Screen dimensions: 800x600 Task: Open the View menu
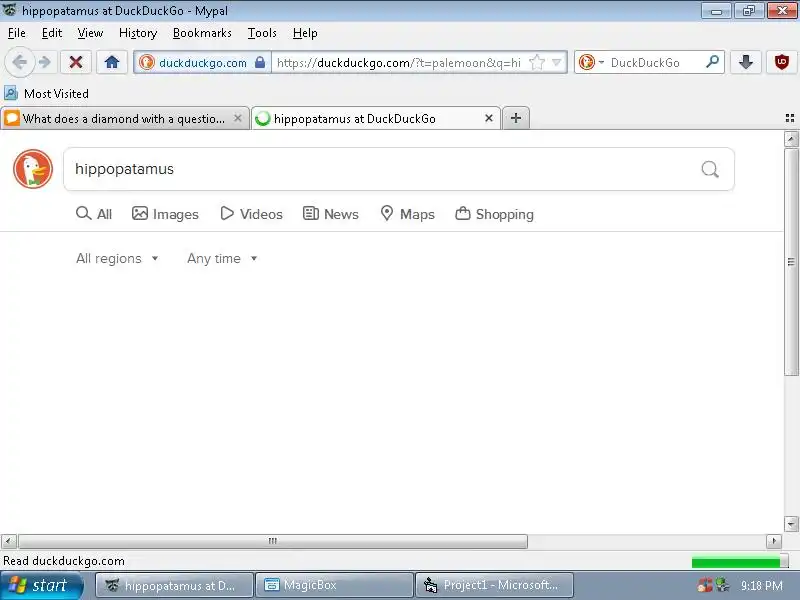(90, 33)
